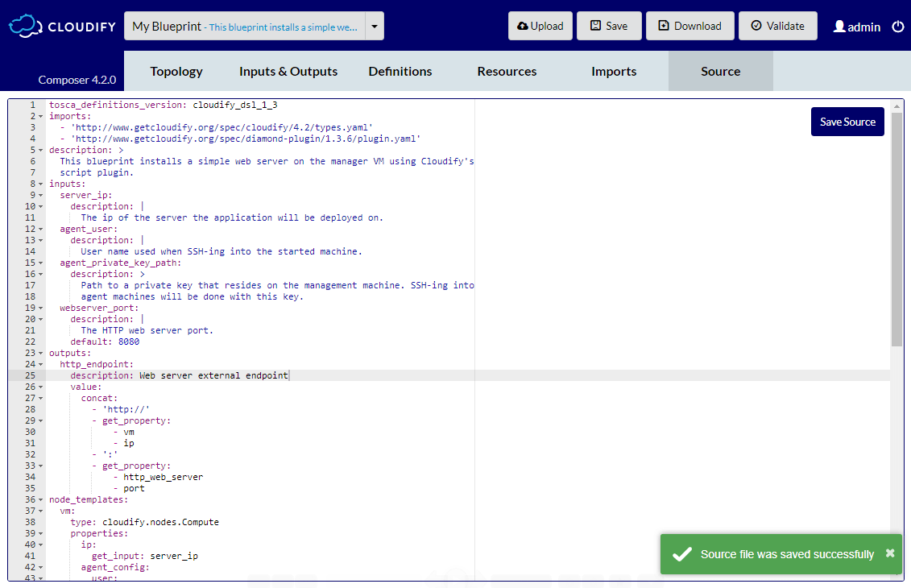Click line number 1 in the gutter
Screen dimensions: 911x588
point(32,105)
